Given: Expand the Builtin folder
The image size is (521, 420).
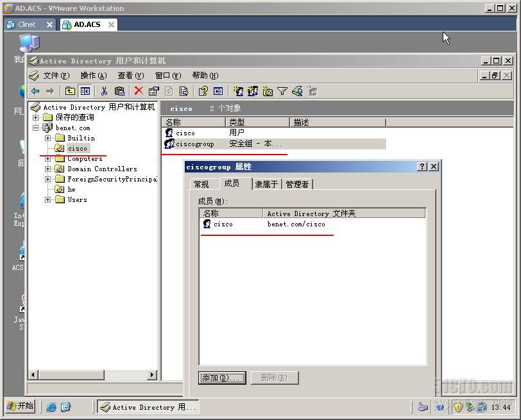Looking at the screenshot, I should click(x=47, y=138).
